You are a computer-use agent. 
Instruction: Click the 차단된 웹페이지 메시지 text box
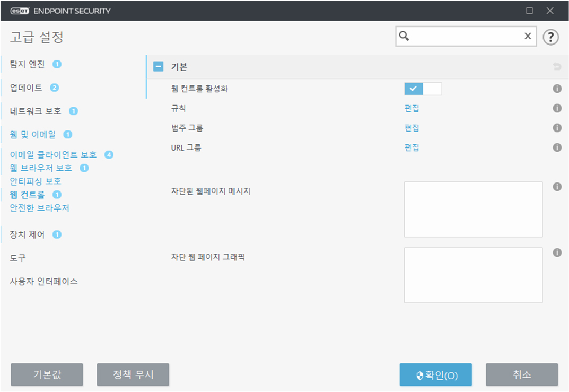473,209
